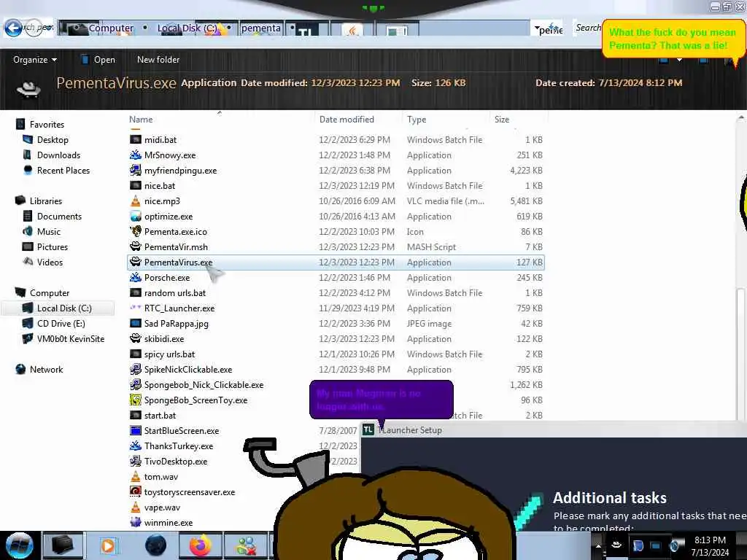Click the pementa breadcrumb segment
This screenshot has height=560, width=747.
point(260,28)
